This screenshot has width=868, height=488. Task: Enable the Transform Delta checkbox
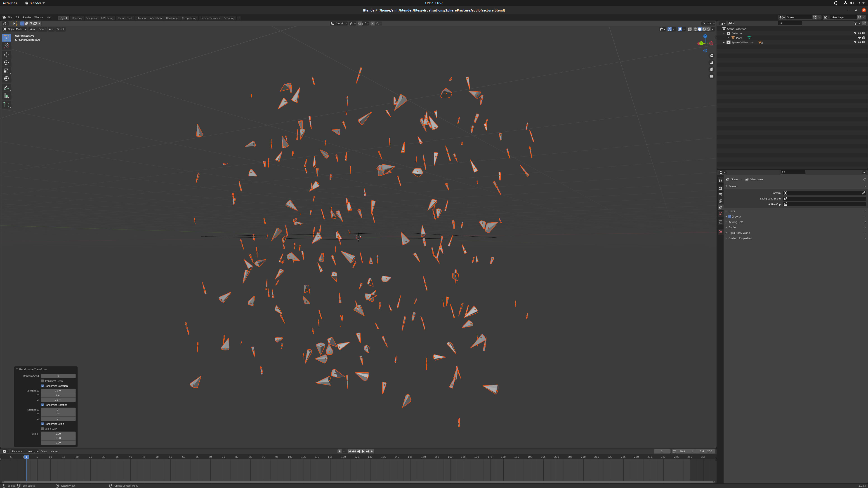pyautogui.click(x=42, y=381)
